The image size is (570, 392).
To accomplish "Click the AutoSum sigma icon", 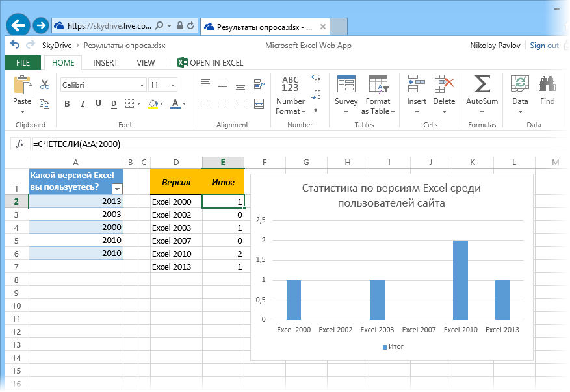I will coord(482,85).
